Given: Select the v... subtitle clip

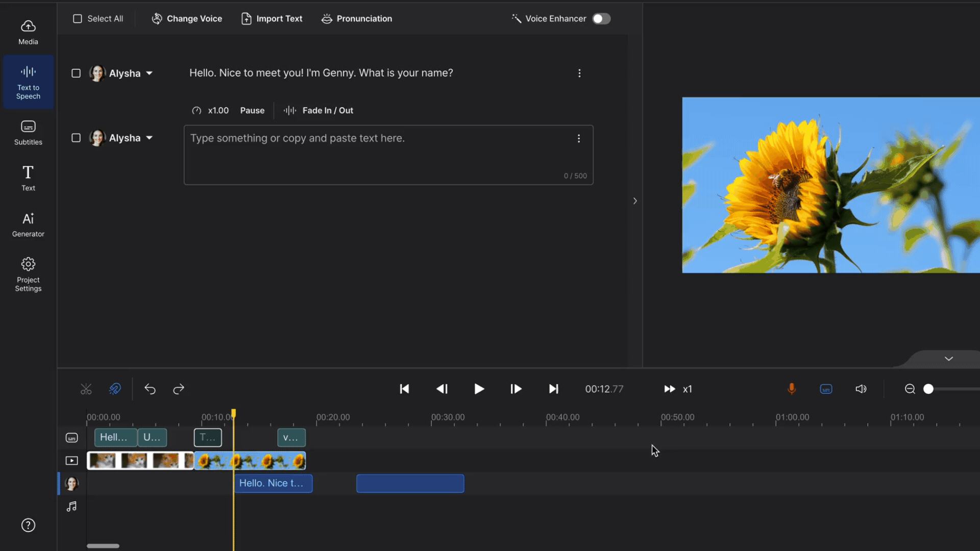Looking at the screenshot, I should [291, 438].
